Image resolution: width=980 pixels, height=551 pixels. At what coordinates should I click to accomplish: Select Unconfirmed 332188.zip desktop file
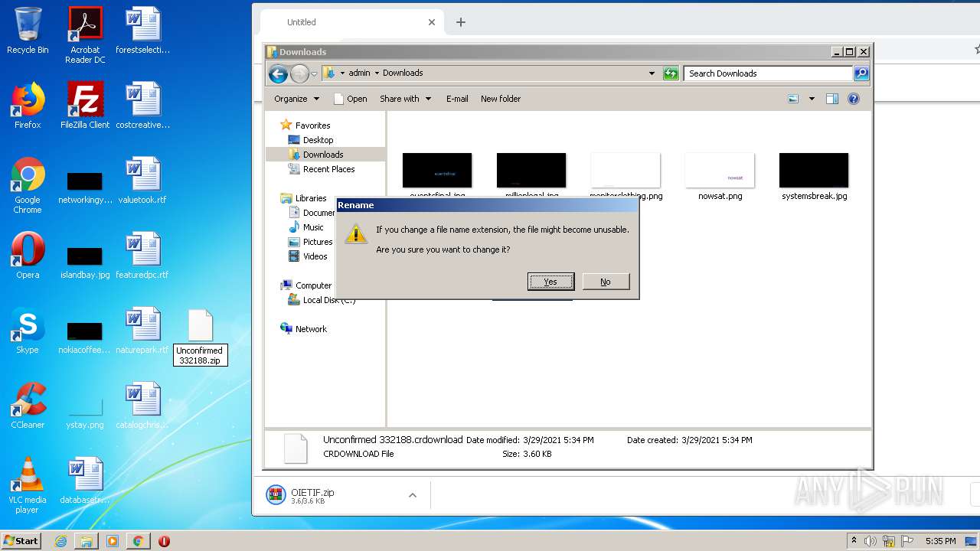coord(201,337)
